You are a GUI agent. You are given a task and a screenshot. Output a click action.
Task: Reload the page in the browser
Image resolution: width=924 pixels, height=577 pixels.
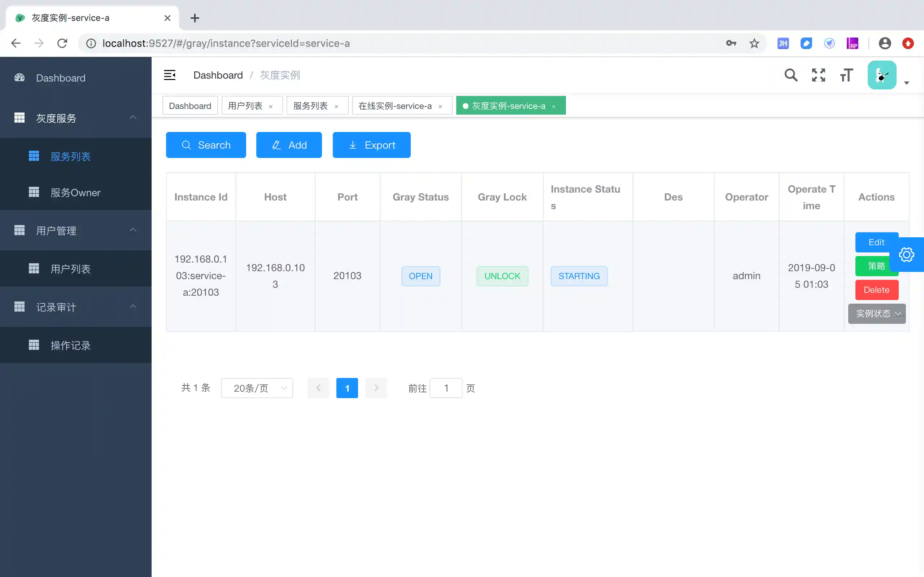pos(62,44)
